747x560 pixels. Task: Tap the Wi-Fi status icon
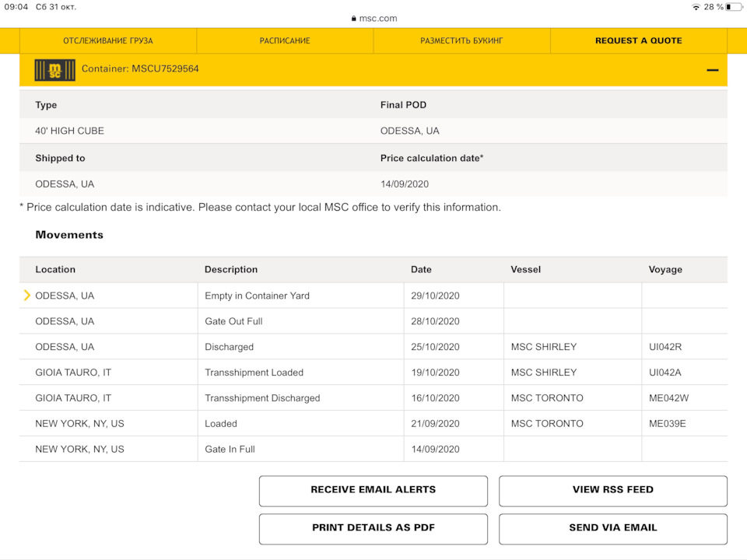696,7
